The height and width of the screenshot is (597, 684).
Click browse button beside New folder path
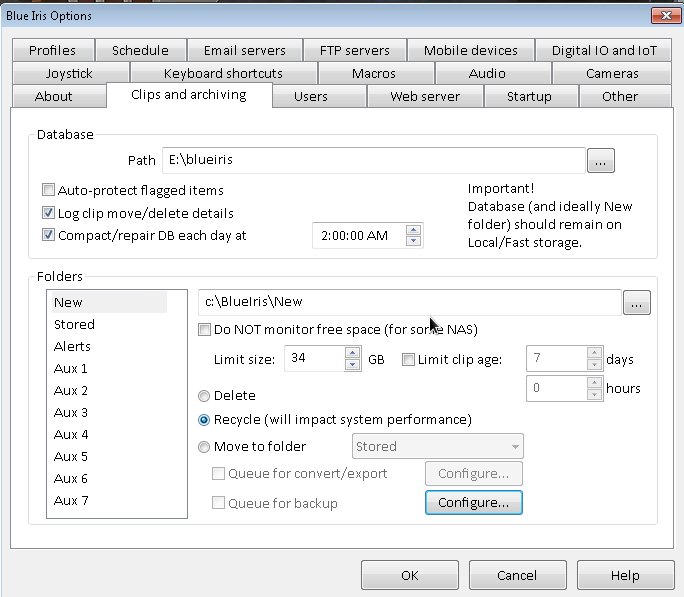[x=636, y=302]
